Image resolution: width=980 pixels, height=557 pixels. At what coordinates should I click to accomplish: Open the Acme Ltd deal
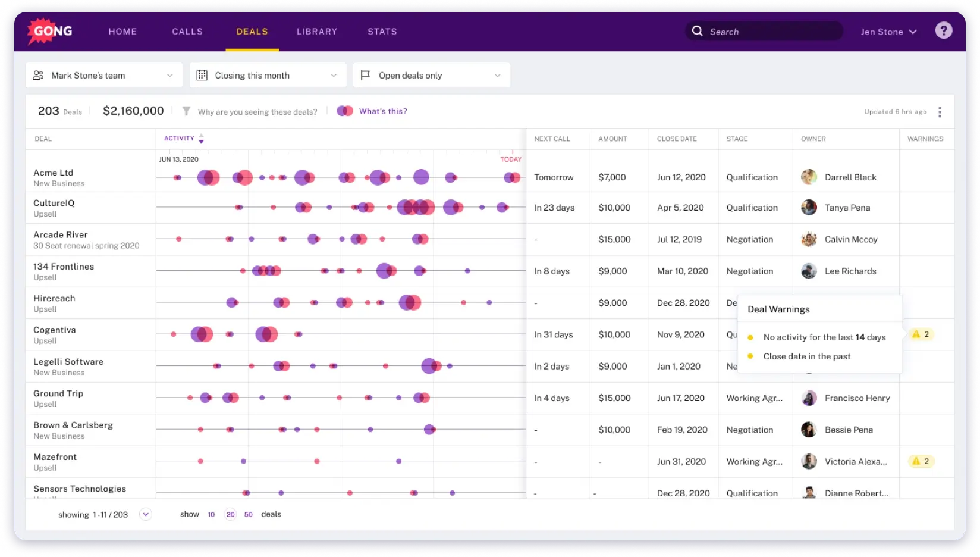coord(54,173)
